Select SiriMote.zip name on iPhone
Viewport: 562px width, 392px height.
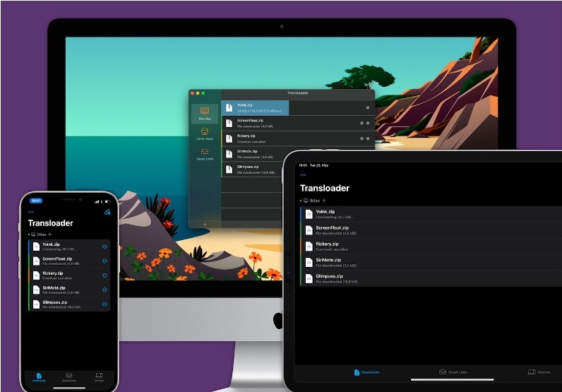click(54, 287)
